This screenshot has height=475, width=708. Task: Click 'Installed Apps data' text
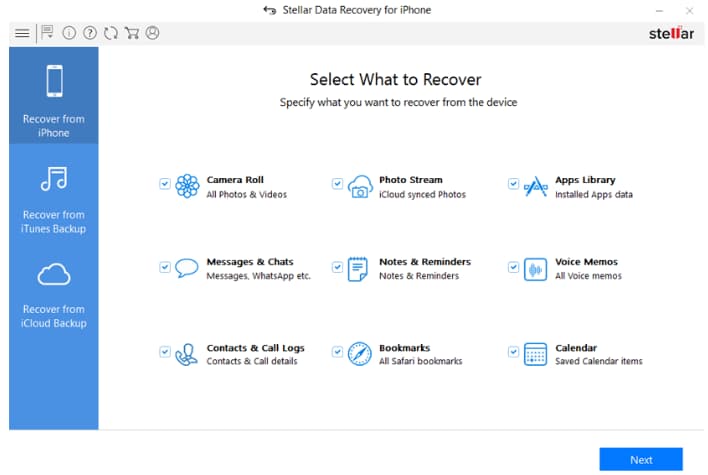(x=594, y=195)
